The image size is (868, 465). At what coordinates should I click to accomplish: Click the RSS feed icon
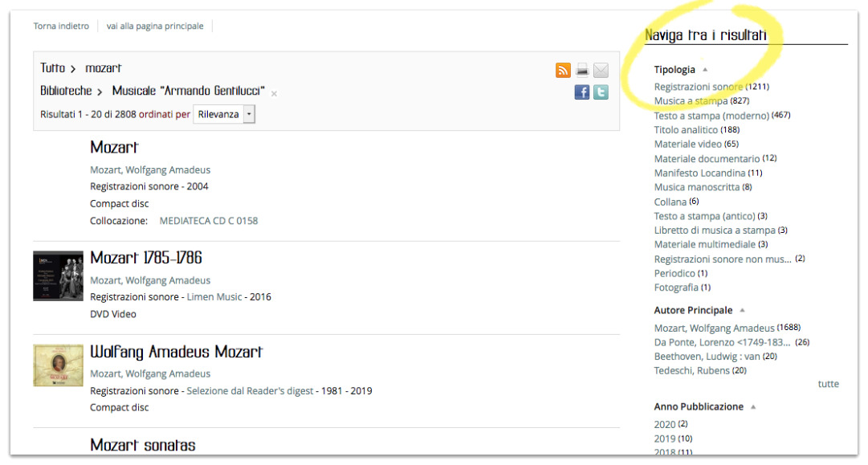pos(563,71)
